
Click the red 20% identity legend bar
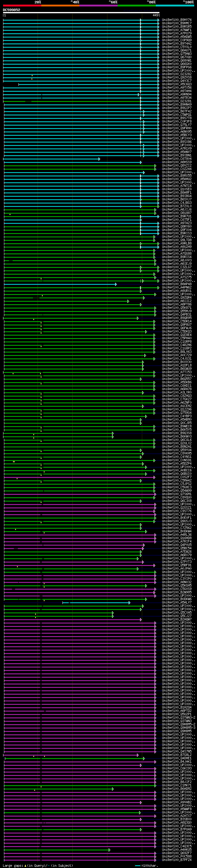[22, 6]
